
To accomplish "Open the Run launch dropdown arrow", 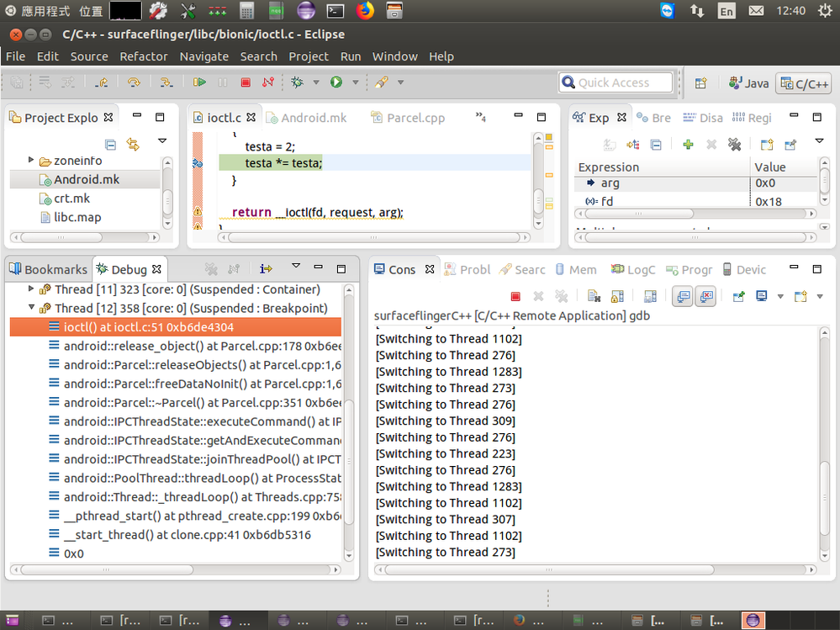I will 355,82.
